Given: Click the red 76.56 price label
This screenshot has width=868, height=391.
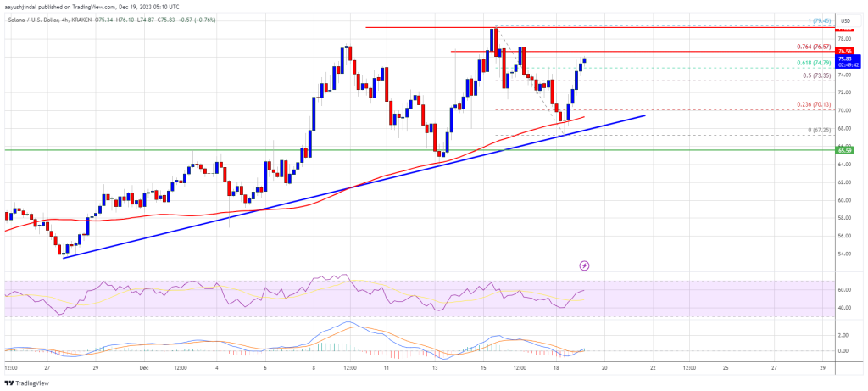Looking at the screenshot, I should point(845,51).
